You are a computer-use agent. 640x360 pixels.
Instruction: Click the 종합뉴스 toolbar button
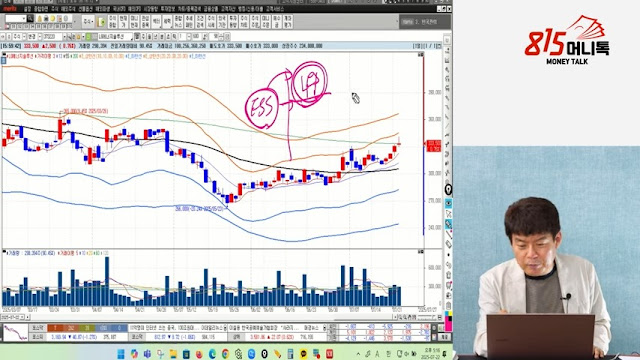(x=178, y=22)
